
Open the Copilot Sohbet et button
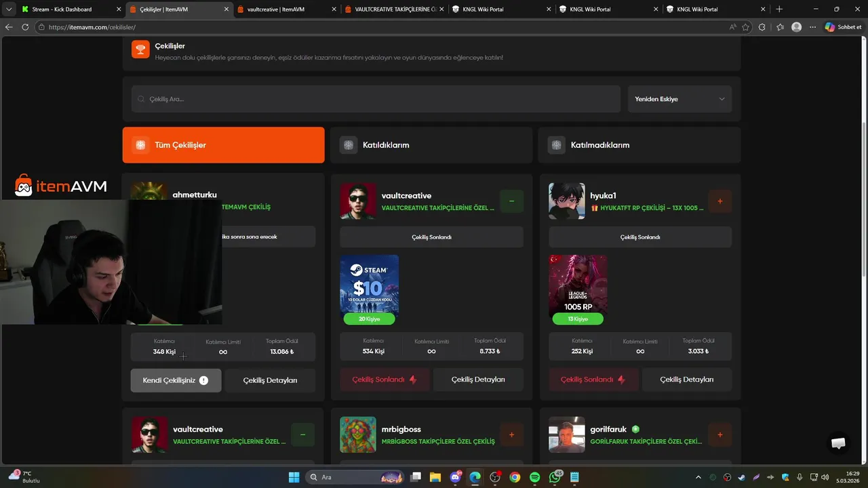[x=843, y=27]
